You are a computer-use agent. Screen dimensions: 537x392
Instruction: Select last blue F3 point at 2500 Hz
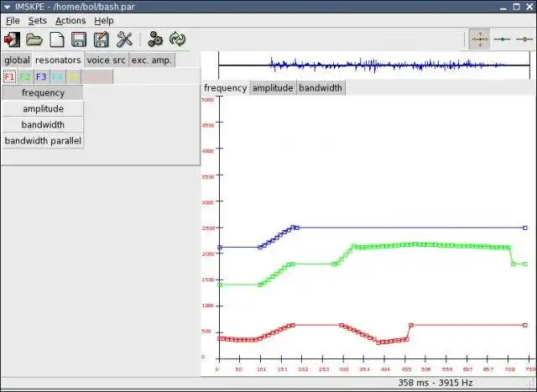[525, 227]
